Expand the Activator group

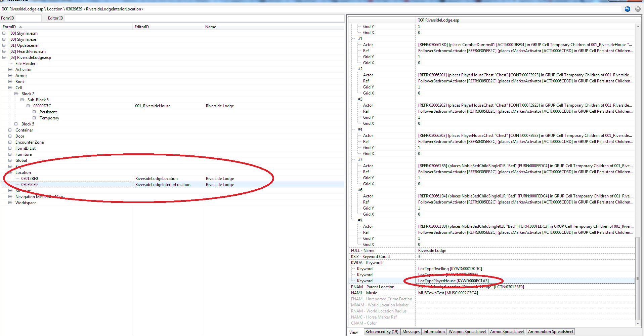[x=10, y=70]
